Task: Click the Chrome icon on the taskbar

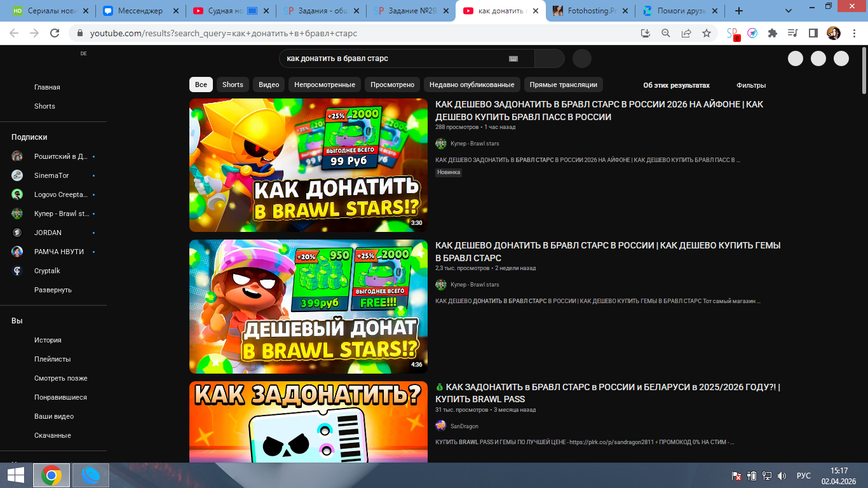Action: (x=51, y=475)
